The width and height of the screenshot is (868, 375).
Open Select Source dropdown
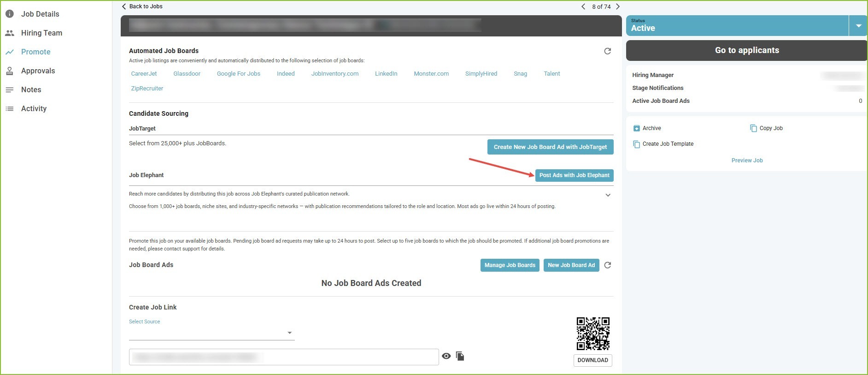pos(211,333)
